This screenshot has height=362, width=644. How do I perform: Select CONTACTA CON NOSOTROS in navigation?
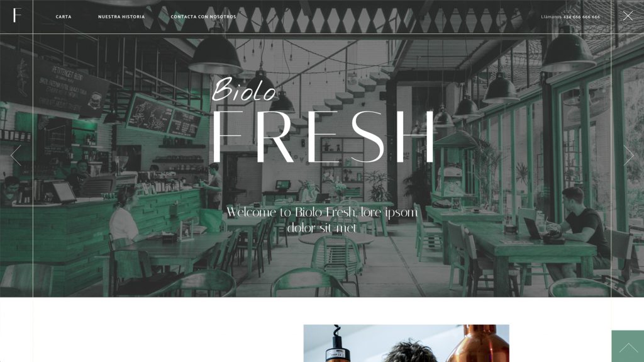pos(203,17)
